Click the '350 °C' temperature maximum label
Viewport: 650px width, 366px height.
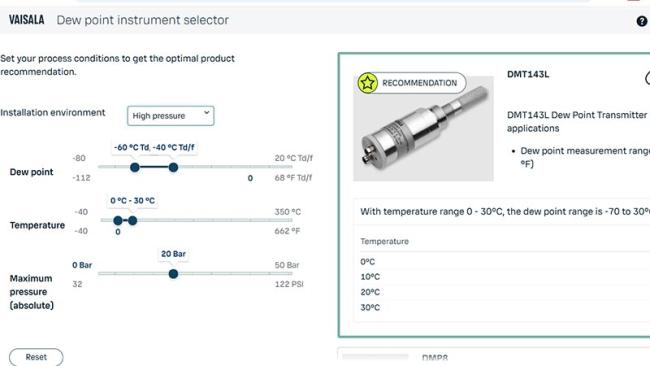coord(288,212)
